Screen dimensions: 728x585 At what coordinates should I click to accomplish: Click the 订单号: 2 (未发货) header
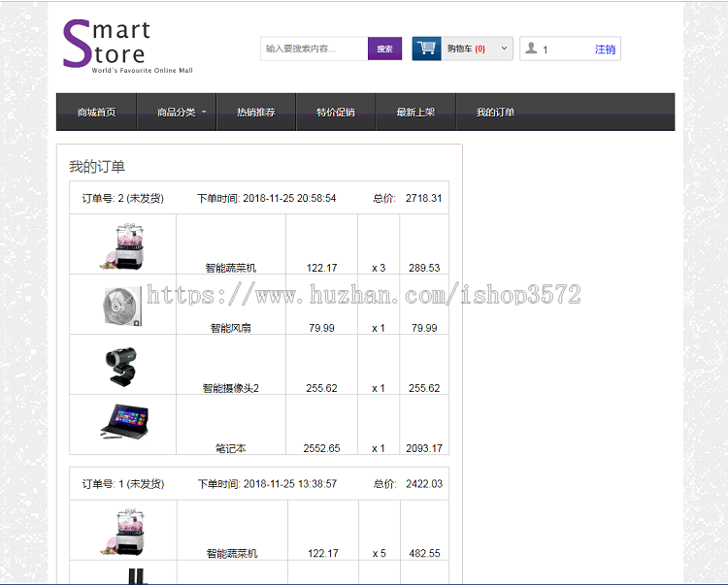pos(123,198)
